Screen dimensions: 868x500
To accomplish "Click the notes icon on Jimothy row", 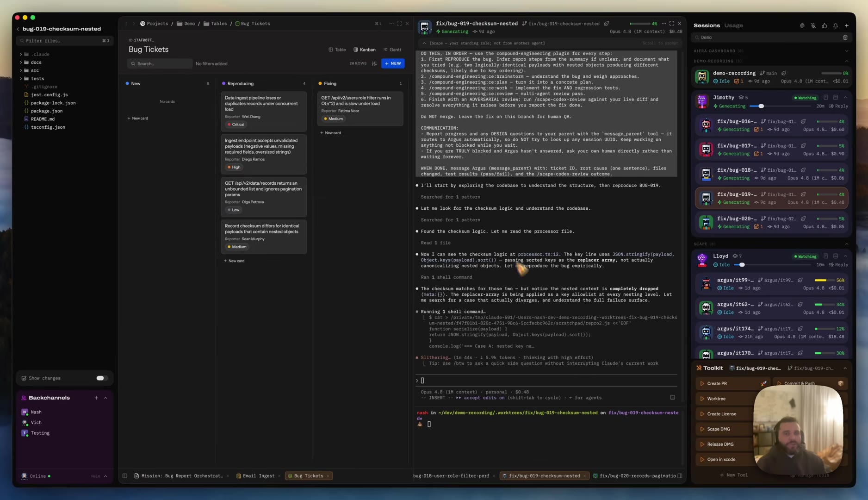I will click(825, 98).
